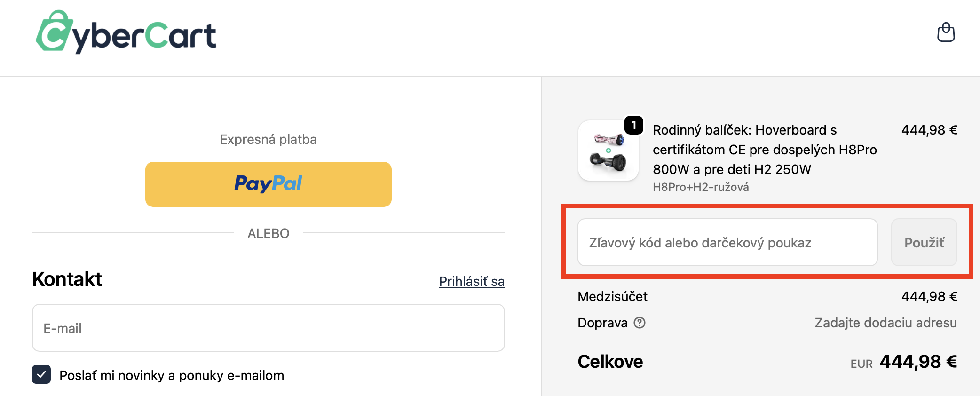Screen dimensions: 980x396
Task: Click the Doprava help question-mark icon
Action: (640, 323)
